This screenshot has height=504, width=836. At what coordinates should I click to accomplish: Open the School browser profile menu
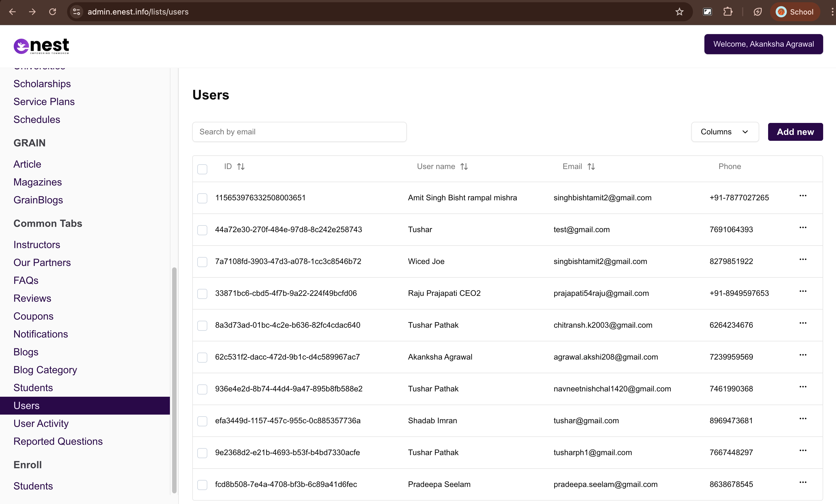click(x=795, y=12)
